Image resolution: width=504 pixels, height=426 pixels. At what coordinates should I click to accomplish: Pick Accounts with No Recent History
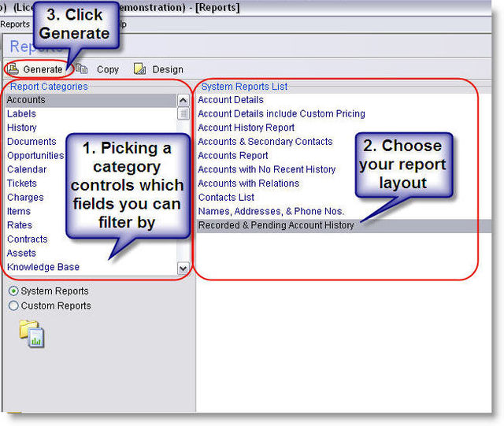[266, 169]
